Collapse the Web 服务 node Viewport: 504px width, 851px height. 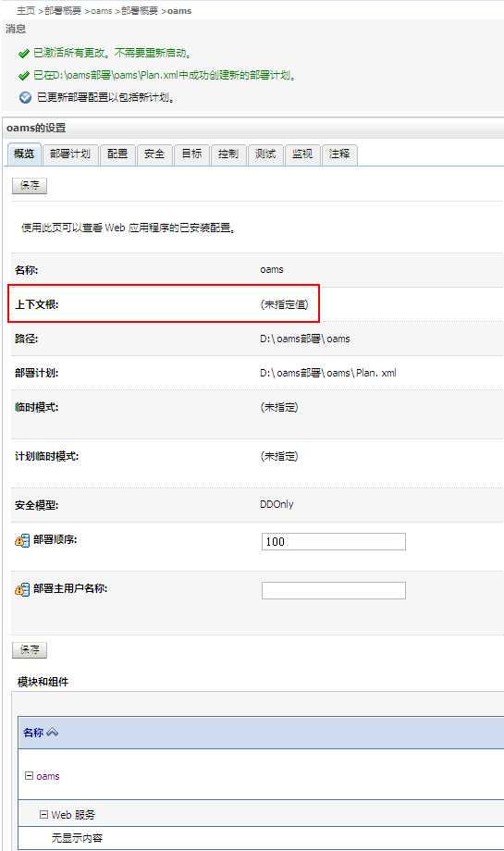(43, 815)
